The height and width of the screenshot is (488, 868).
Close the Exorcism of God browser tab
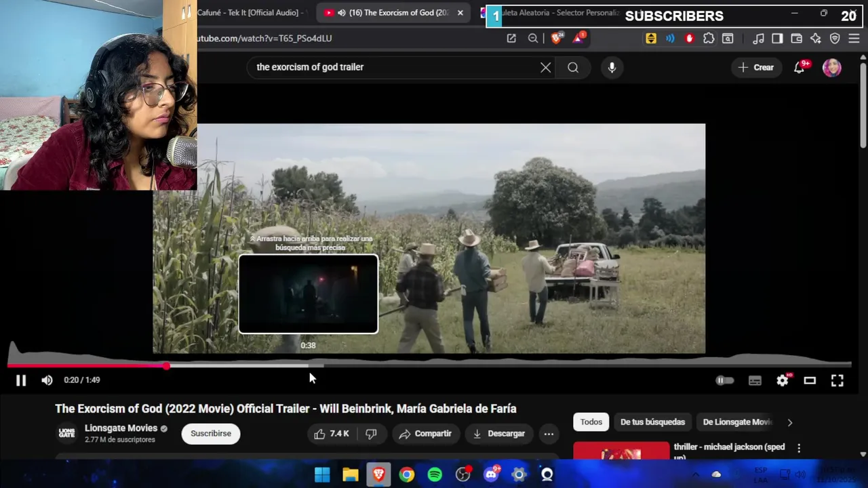pos(460,13)
